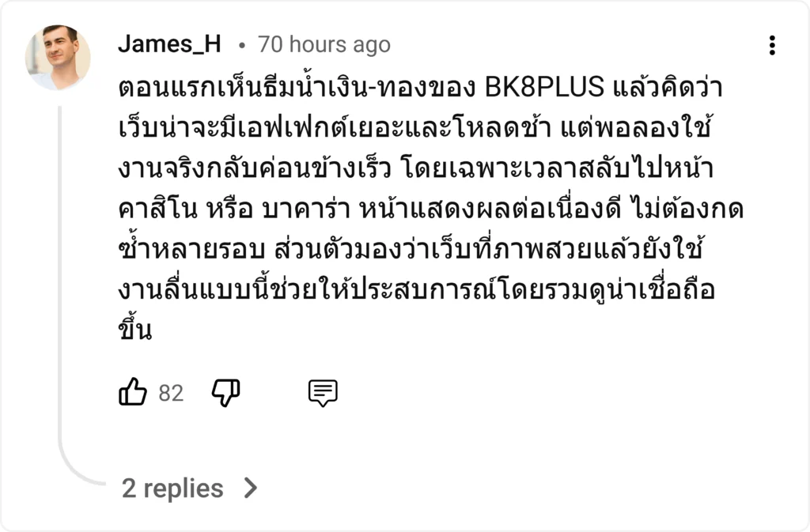
Task: Open the three-dot more options menu
Action: tap(772, 45)
